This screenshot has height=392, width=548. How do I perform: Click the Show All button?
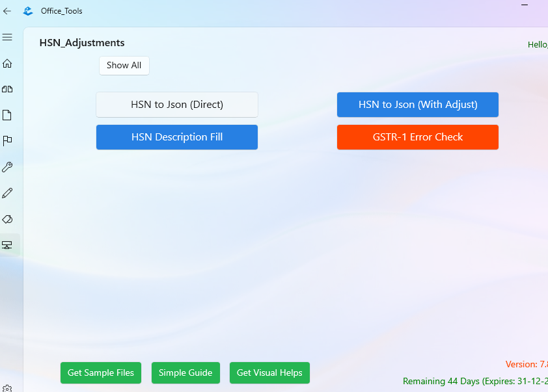(124, 65)
